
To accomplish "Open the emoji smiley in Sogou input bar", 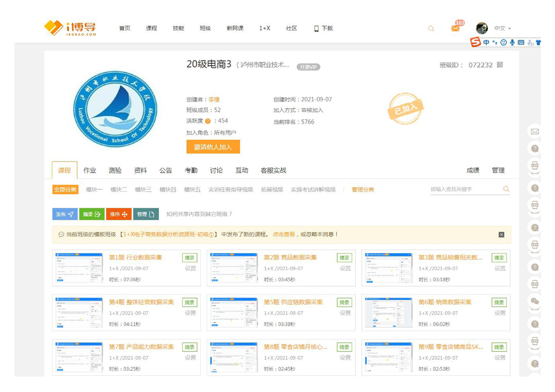I will (x=504, y=43).
